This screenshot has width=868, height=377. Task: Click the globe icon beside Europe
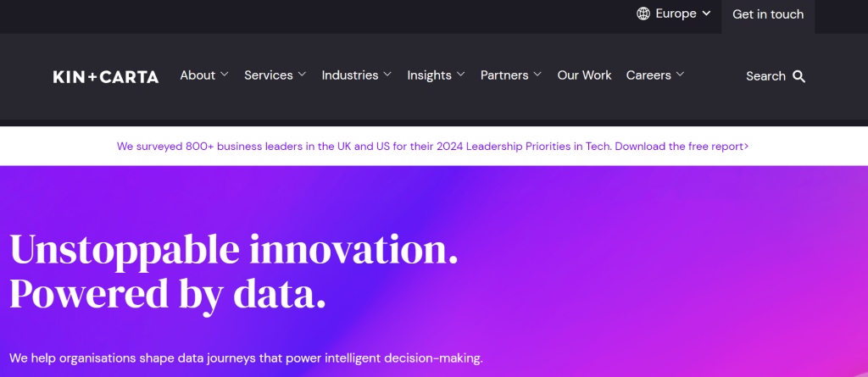pos(643,14)
